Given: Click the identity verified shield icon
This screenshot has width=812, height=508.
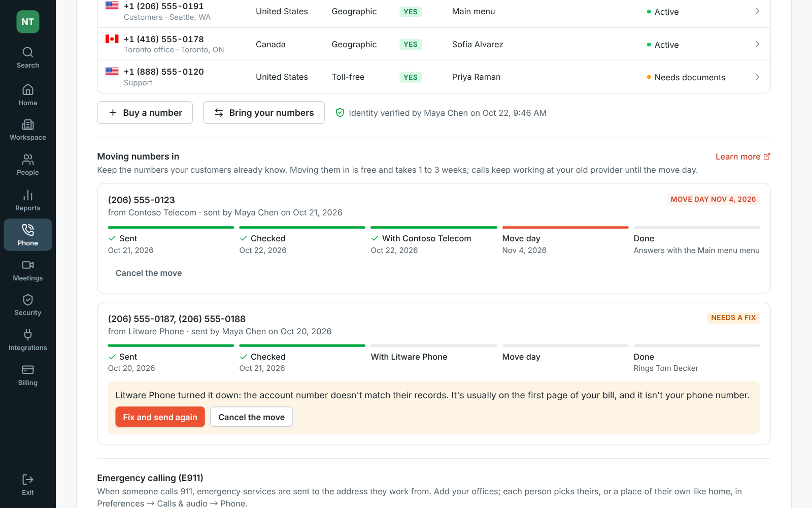Looking at the screenshot, I should click(340, 113).
